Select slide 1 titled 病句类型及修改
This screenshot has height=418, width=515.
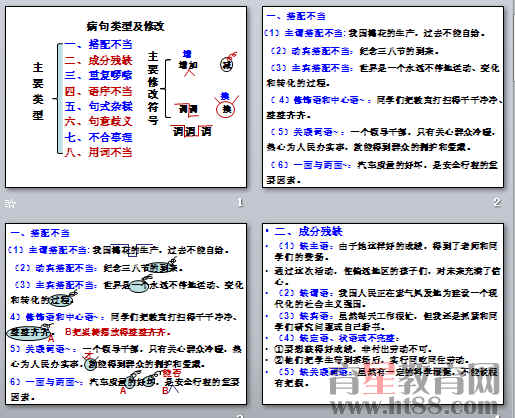tap(126, 97)
